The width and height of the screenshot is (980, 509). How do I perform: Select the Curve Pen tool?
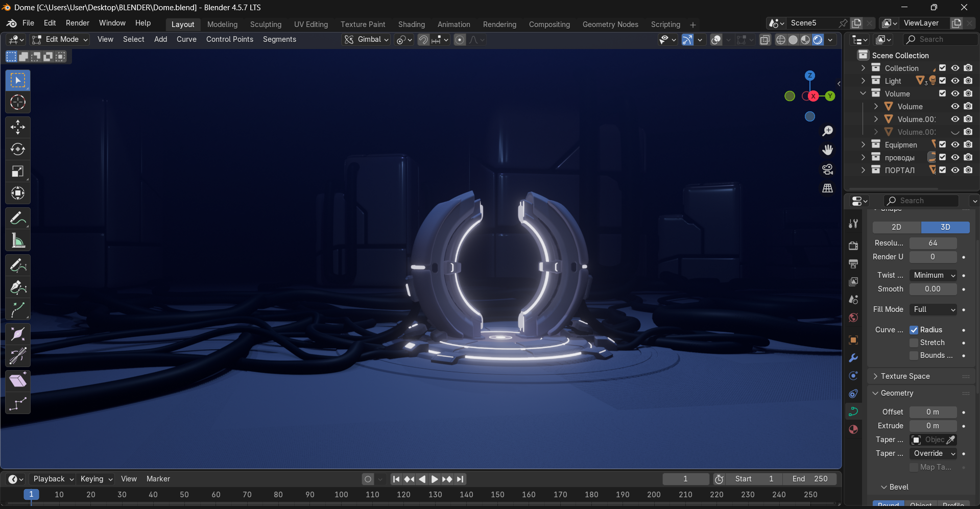pyautogui.click(x=18, y=287)
